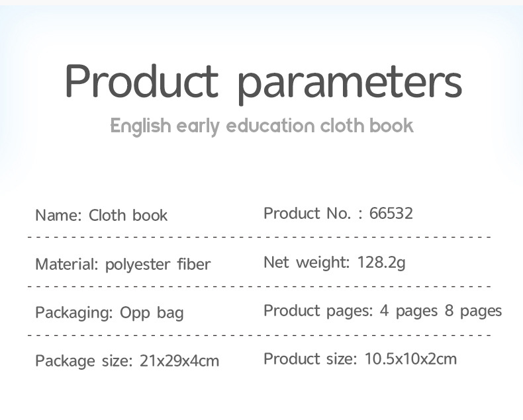Select the "polyester fiber" material value

click(158, 265)
